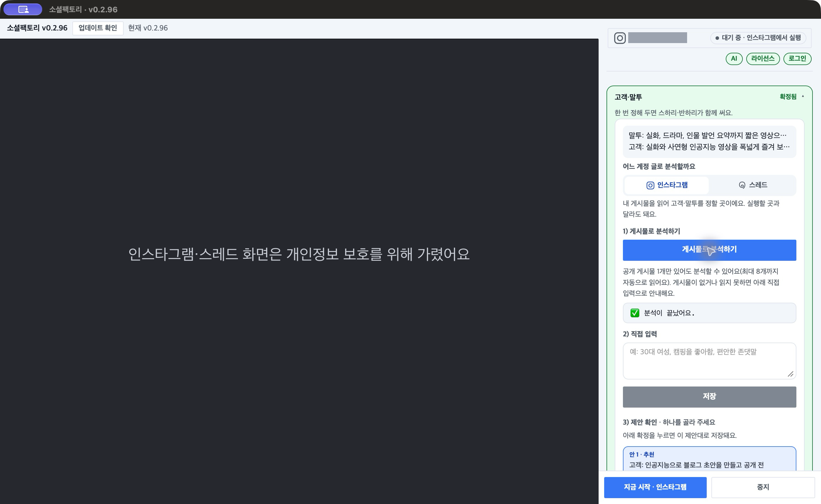Click the 중지 button
Image resolution: width=821 pixels, height=504 pixels.
(763, 487)
